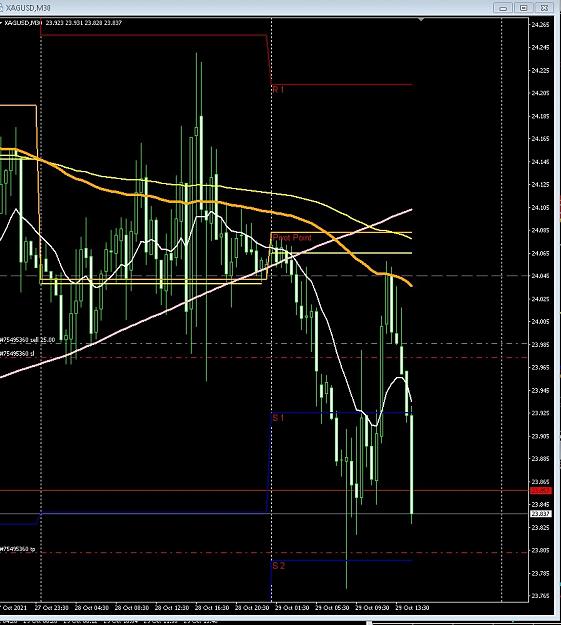Viewport: 561px width, 625px height.
Task: Click the 29 Oct 09:30 time axis label
Action: click(x=372, y=608)
